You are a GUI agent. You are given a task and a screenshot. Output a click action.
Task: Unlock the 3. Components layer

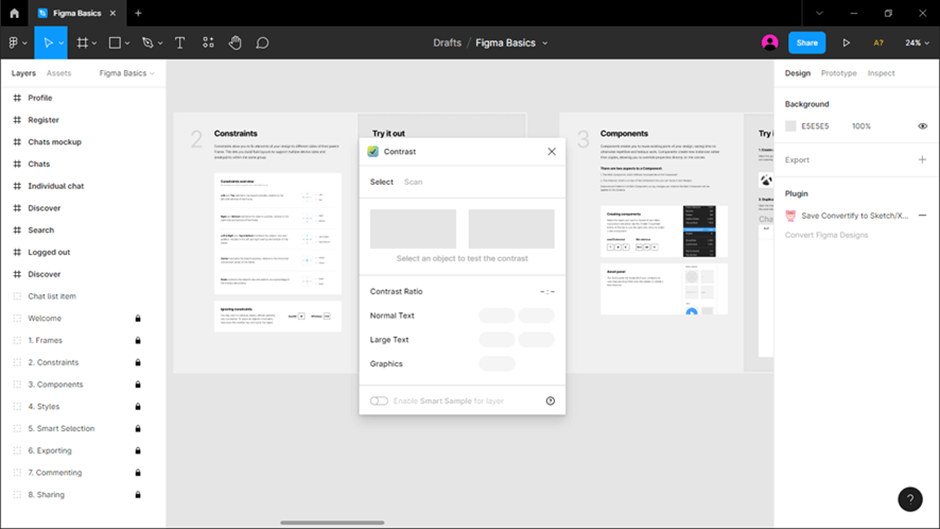point(137,384)
